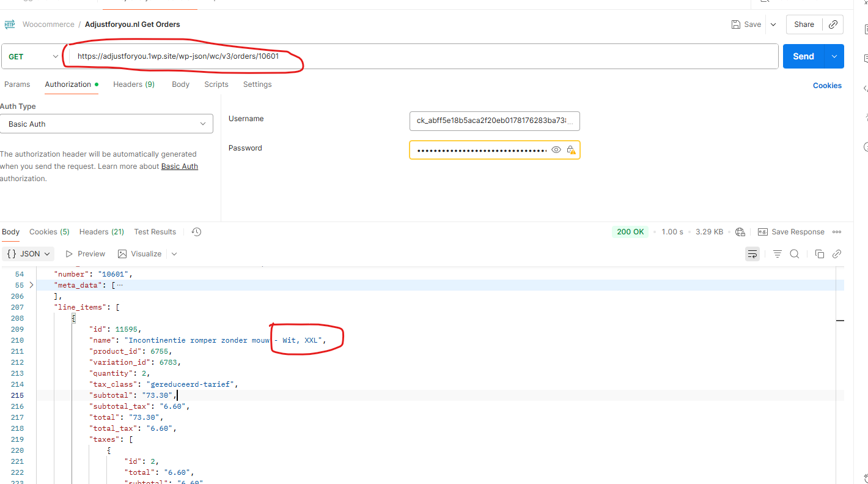Click the "subtotal_tax": "6.60" line
Image resolution: width=868 pixels, height=484 pixels.
(139, 406)
